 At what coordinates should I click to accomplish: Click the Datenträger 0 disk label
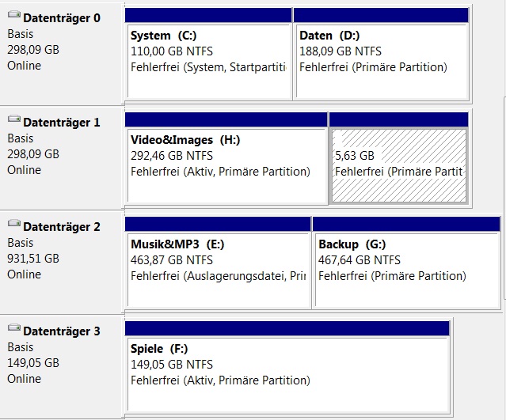pyautogui.click(x=62, y=18)
